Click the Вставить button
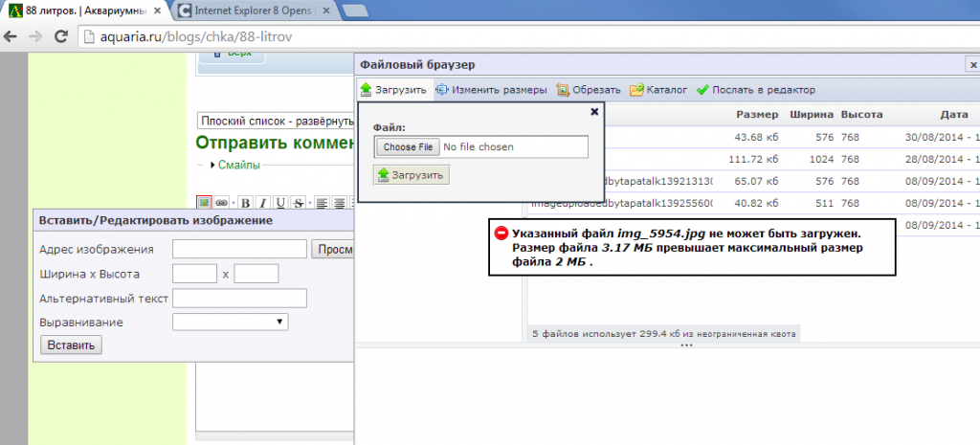The image size is (980, 445). pyautogui.click(x=71, y=345)
